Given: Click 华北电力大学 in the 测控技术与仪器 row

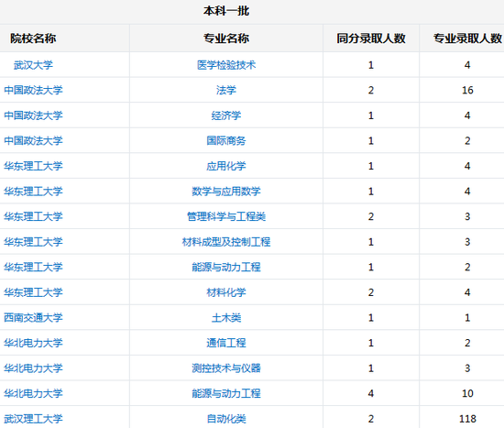Looking at the screenshot, I should pos(33,368).
